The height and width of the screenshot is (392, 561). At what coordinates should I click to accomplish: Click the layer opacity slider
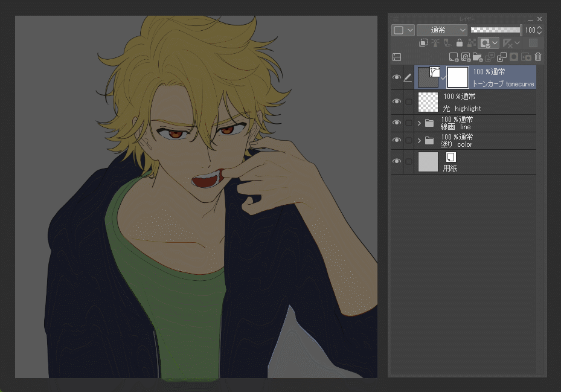pyautogui.click(x=496, y=30)
